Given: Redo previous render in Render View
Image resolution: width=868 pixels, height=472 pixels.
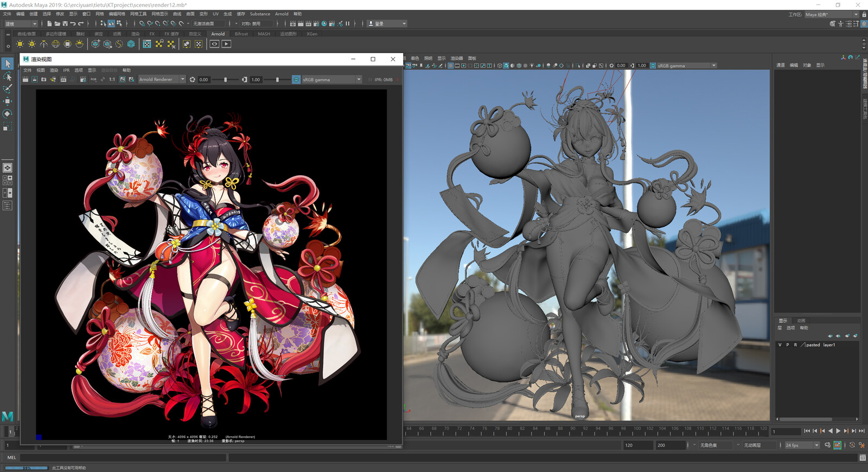Looking at the screenshot, I should [x=25, y=80].
